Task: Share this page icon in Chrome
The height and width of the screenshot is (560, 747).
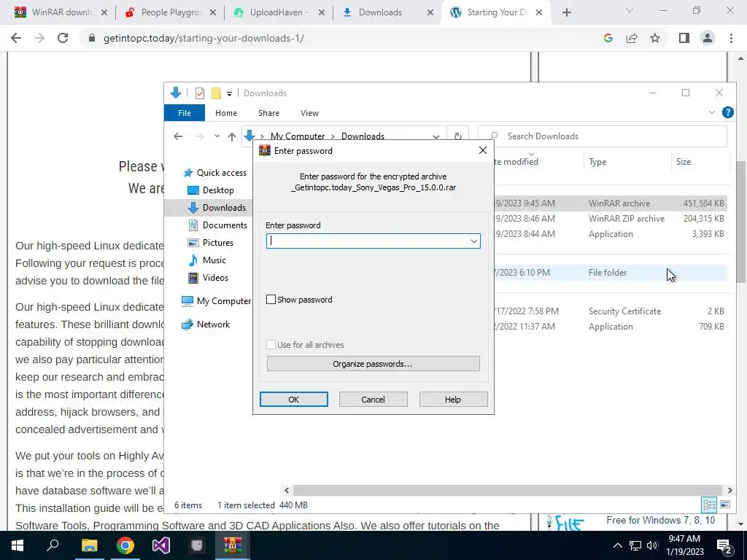Action: (x=632, y=38)
